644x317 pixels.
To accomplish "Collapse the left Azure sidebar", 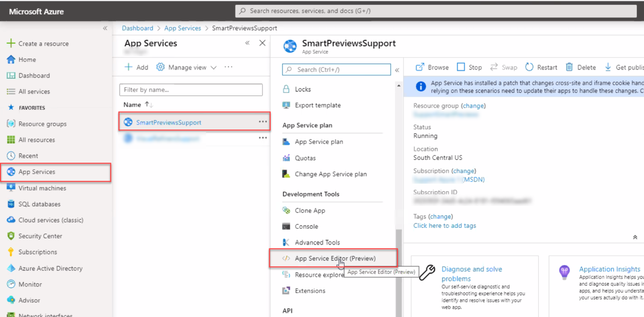I will click(x=105, y=28).
